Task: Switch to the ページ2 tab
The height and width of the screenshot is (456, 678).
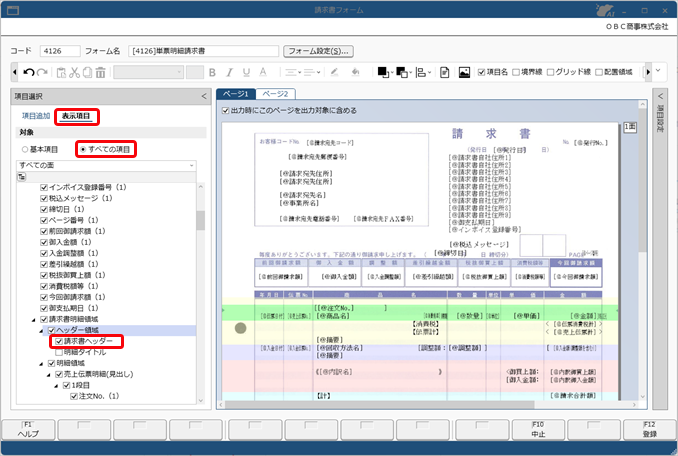Action: (275, 94)
